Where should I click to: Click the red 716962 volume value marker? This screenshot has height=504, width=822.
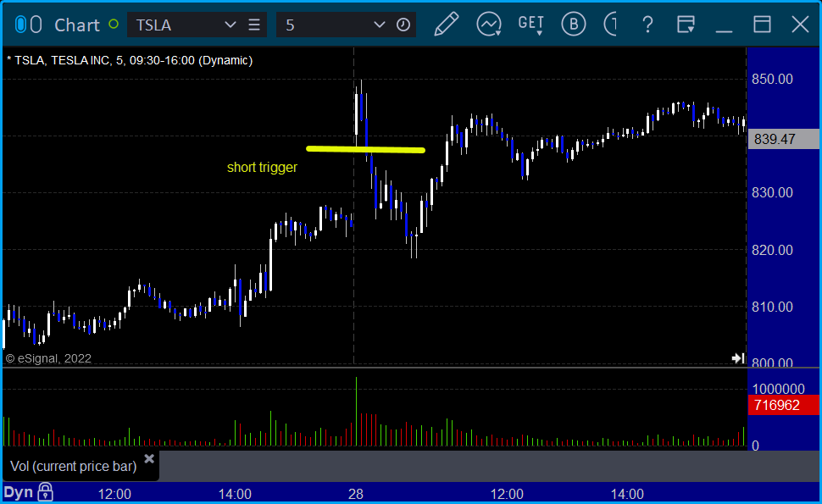(783, 405)
